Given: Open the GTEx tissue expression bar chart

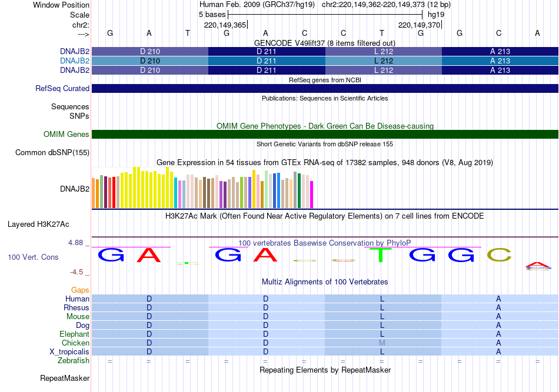Looking at the screenshot, I should 202,187.
